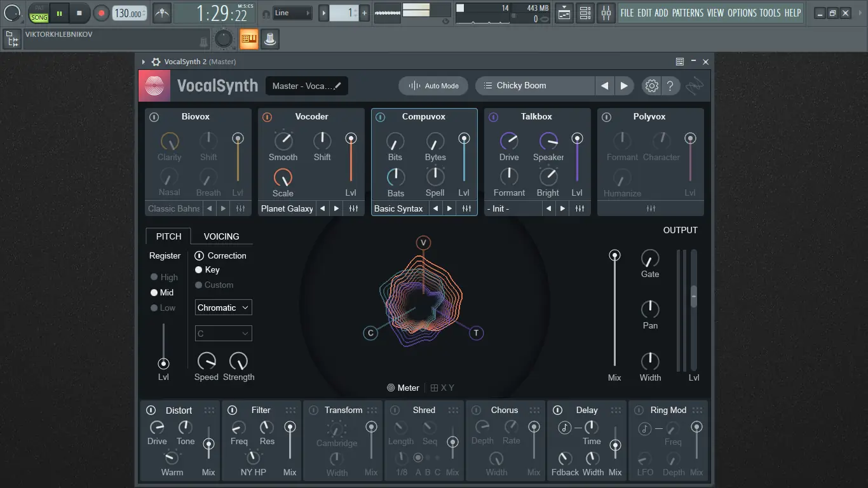868x488 pixels.
Task: Click the MIDI routing icon beside Planet Galaxy
Action: pos(354,208)
